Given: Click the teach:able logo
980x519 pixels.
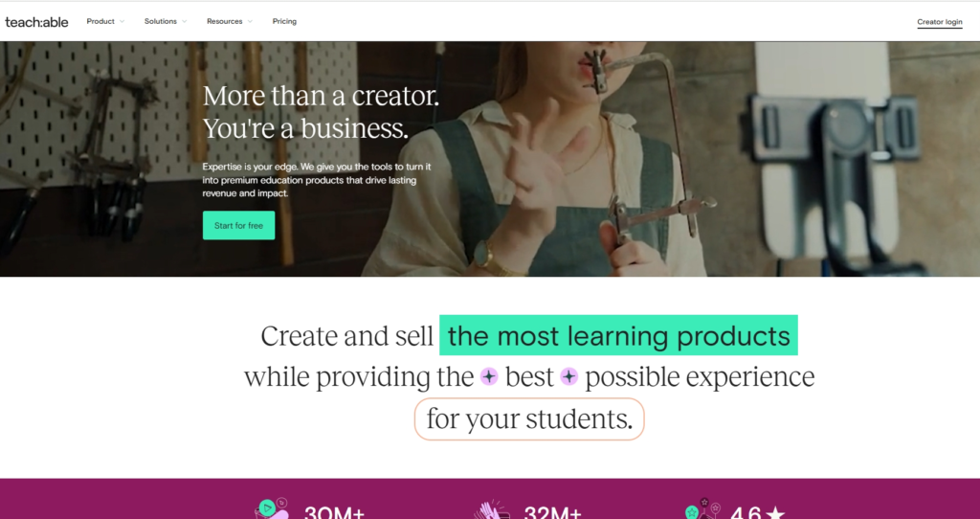Looking at the screenshot, I should [36, 22].
